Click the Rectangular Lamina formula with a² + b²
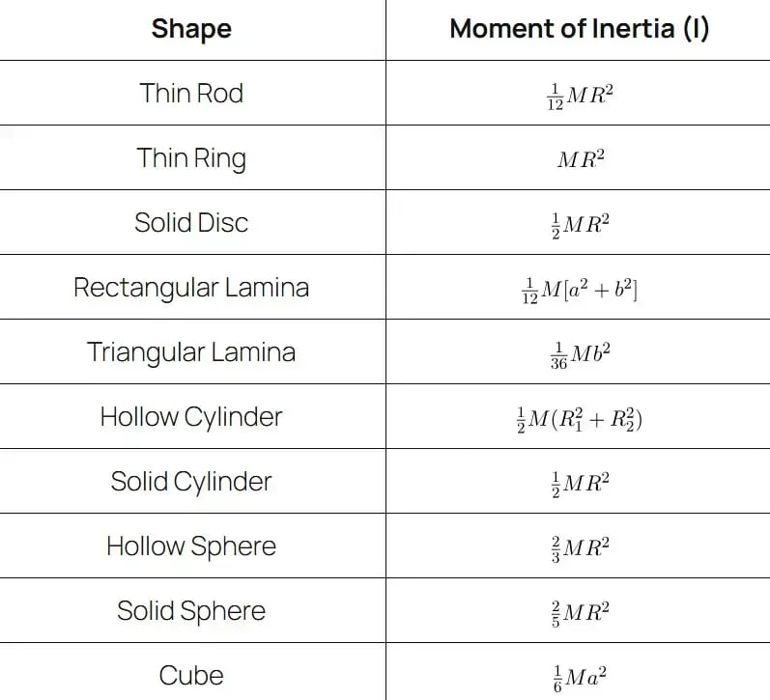Viewport: 770px width, 700px height. click(580, 290)
